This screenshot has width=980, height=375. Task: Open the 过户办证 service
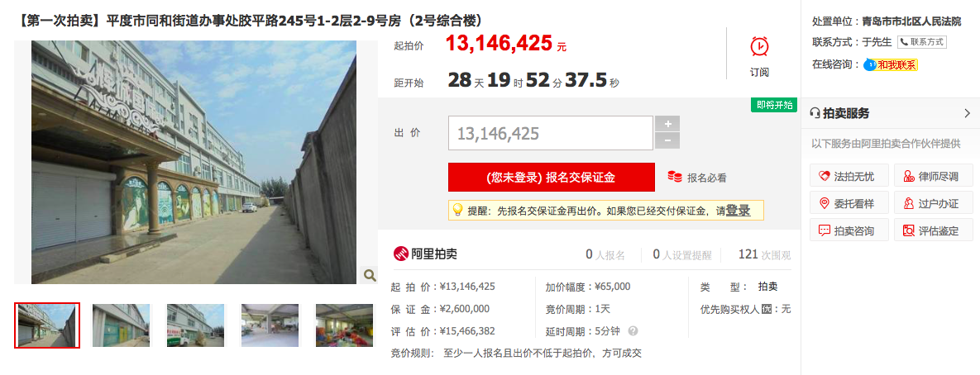point(933,203)
